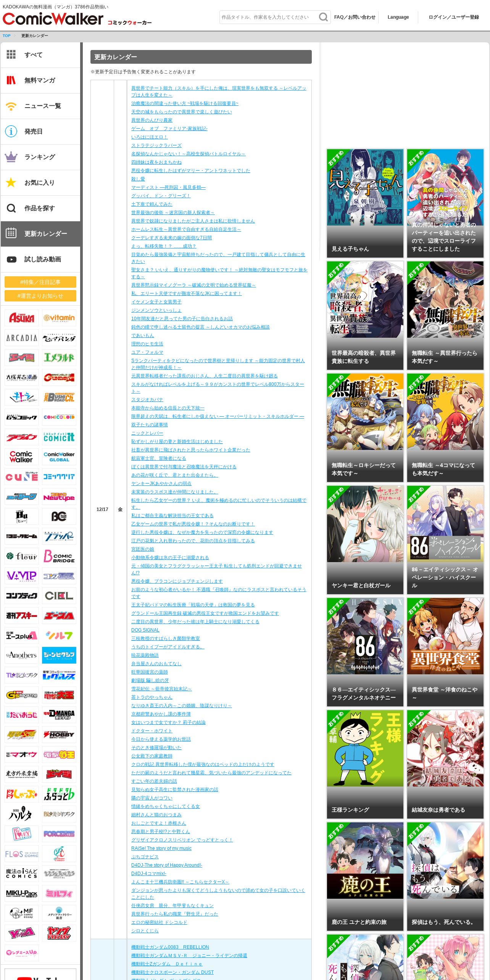The height and width of the screenshot is (980, 490).
Task: Open the Comic it logo
Action: point(59,437)
